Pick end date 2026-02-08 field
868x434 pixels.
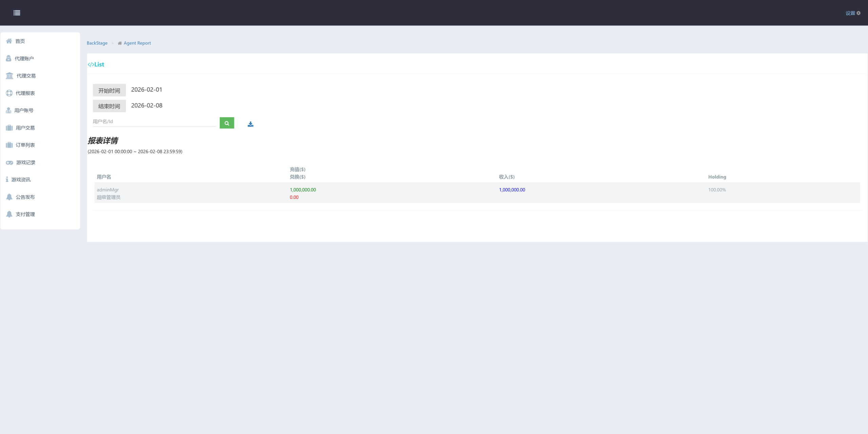(146, 106)
